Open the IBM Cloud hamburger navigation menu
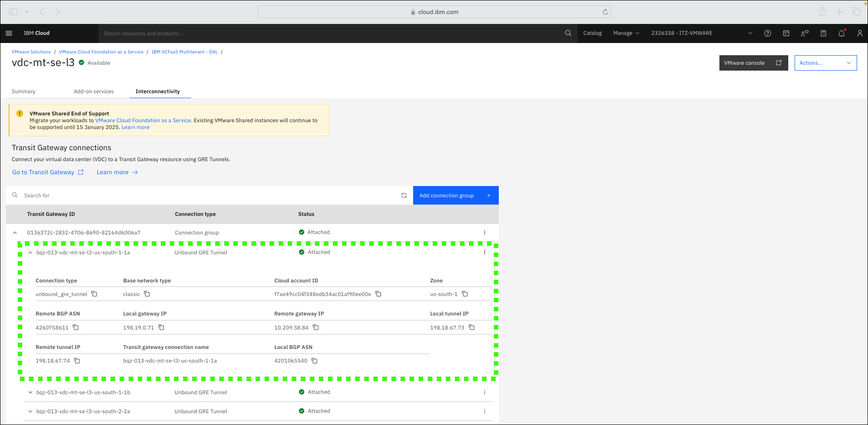The image size is (868, 425). click(x=9, y=33)
